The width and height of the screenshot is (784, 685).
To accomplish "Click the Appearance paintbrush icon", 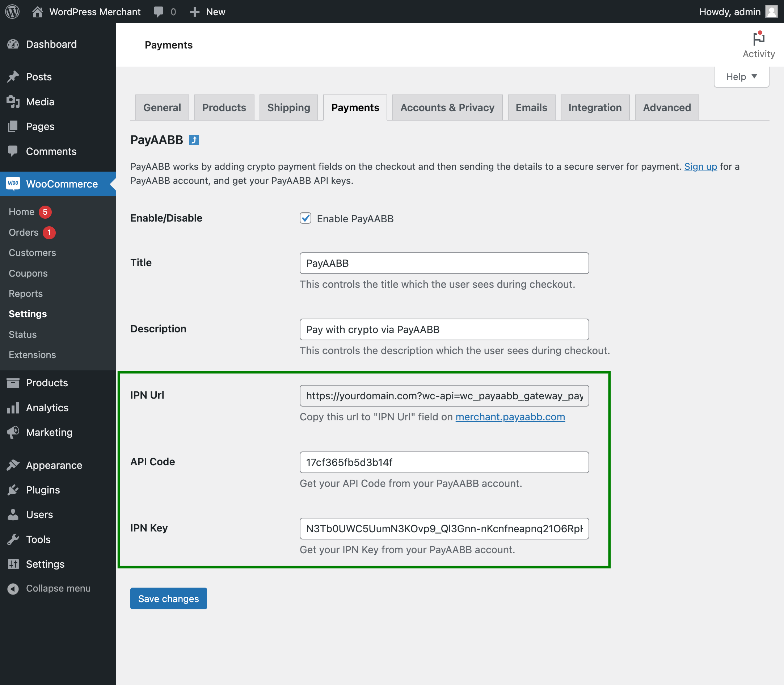I will pos(13,465).
